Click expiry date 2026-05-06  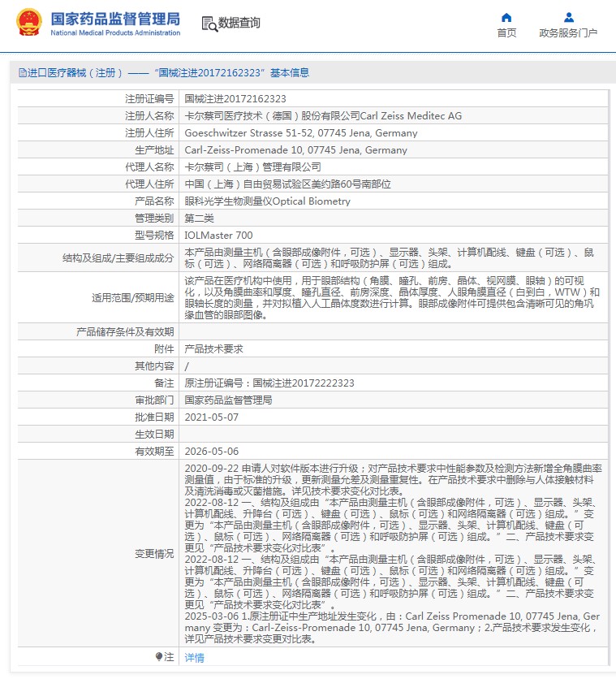point(212,452)
